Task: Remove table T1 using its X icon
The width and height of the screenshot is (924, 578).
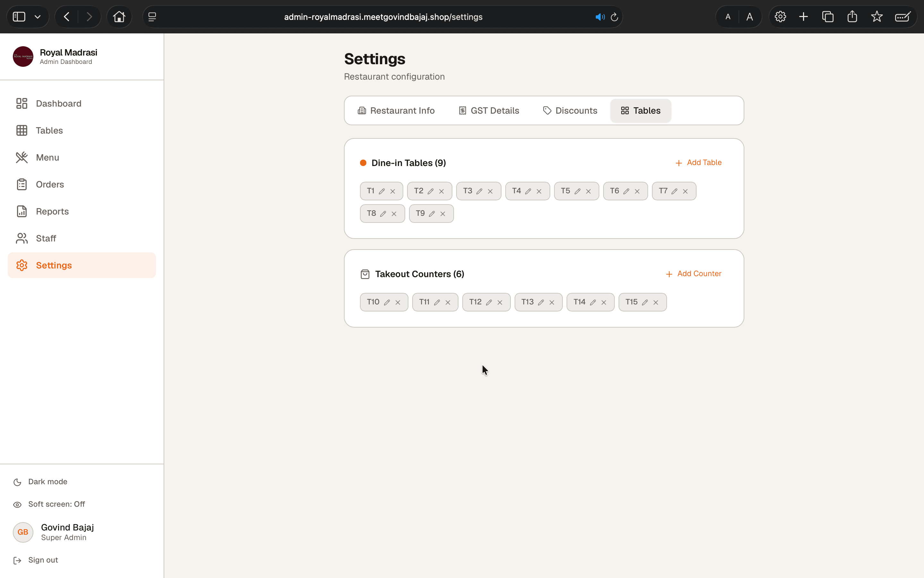Action: (x=392, y=191)
